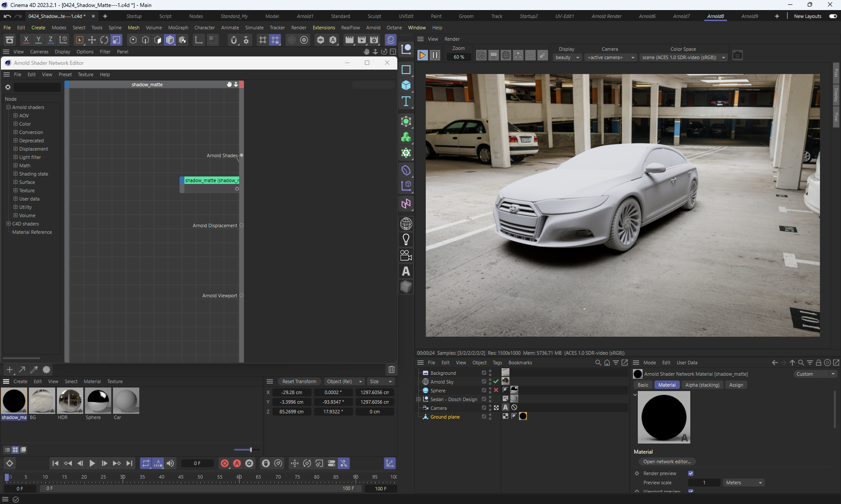Open the Color Space dropdown

(x=683, y=57)
